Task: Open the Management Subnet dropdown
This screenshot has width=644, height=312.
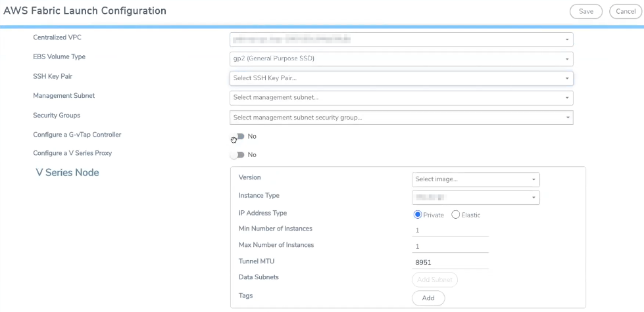Action: 401,98
